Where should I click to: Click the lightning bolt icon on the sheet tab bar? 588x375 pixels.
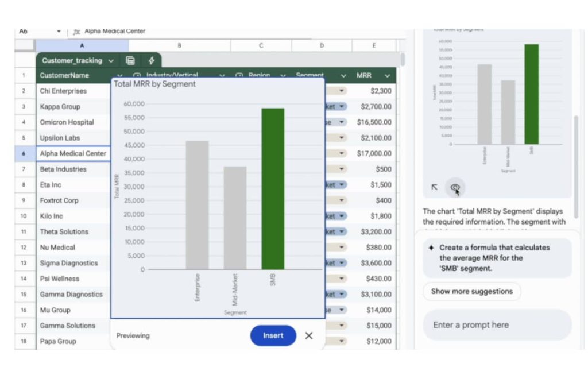click(152, 60)
